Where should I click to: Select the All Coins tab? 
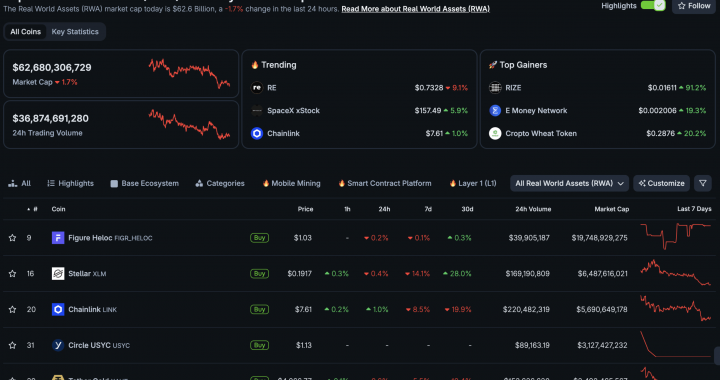point(26,32)
